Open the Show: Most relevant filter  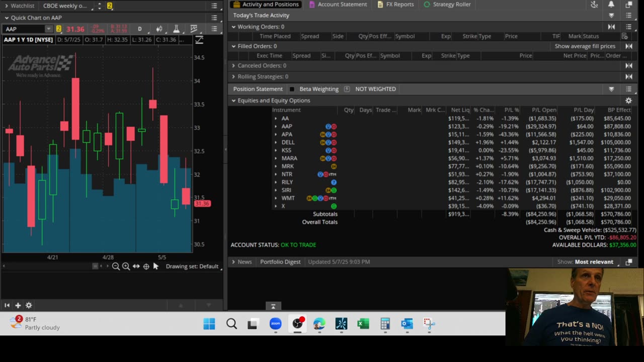(x=586, y=262)
